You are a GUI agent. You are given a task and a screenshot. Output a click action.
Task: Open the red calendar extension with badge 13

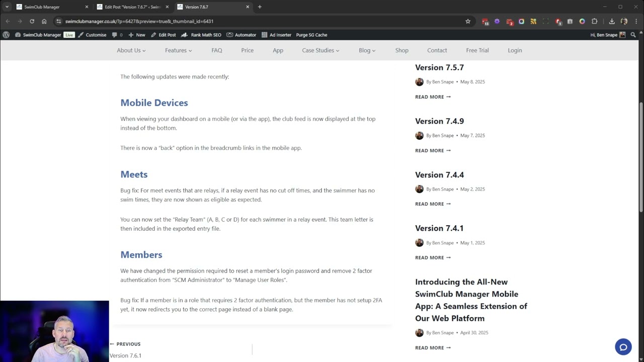tap(485, 21)
